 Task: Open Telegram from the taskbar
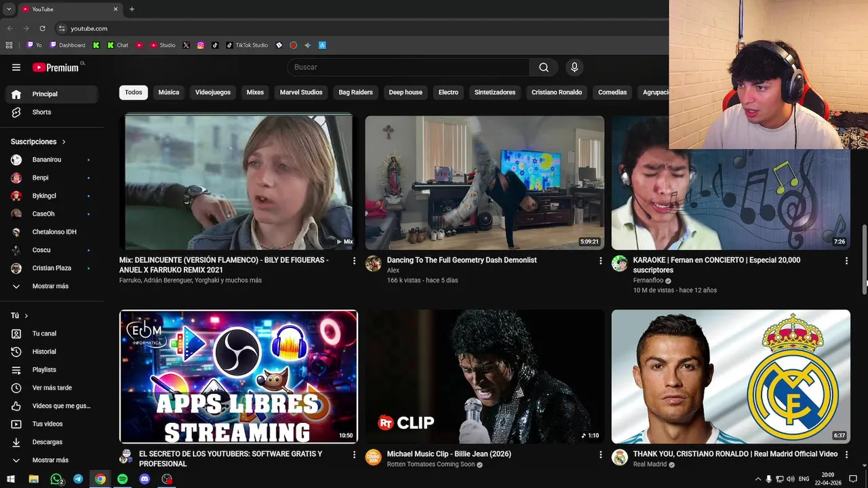[78, 479]
